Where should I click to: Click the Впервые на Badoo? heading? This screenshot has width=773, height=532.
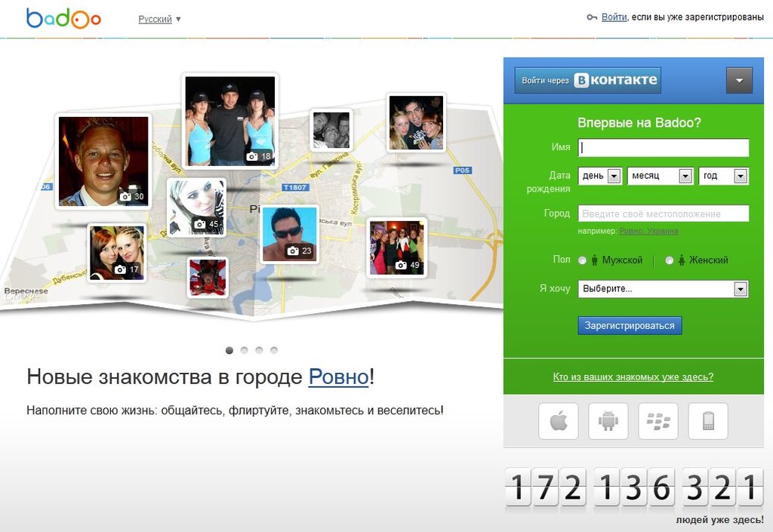(x=639, y=123)
